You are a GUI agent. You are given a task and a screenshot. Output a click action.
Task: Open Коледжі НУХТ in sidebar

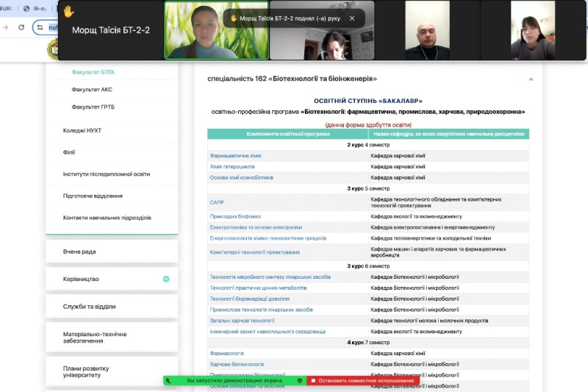pyautogui.click(x=82, y=130)
